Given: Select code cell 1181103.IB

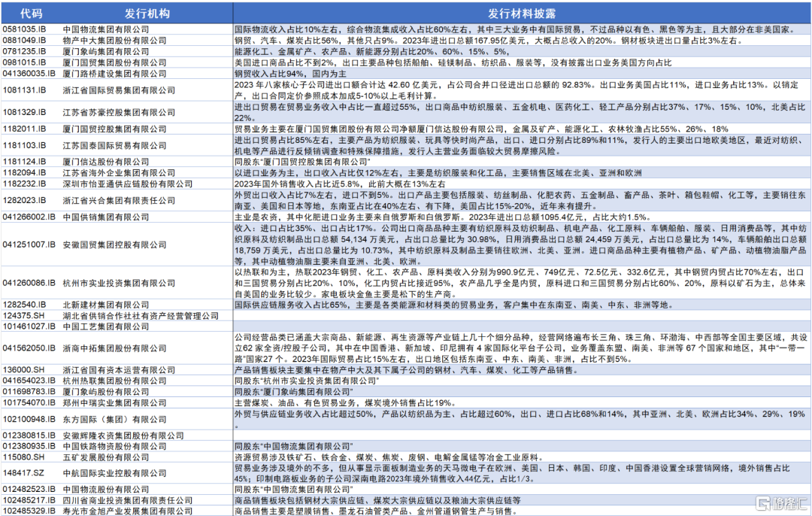Looking at the screenshot, I should click(24, 145).
